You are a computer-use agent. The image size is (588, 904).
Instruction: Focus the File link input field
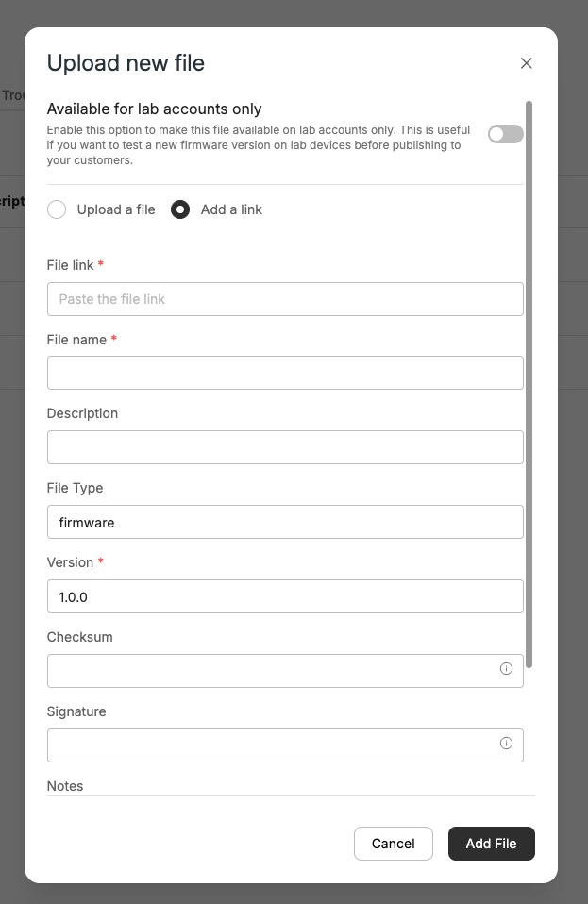coord(285,298)
